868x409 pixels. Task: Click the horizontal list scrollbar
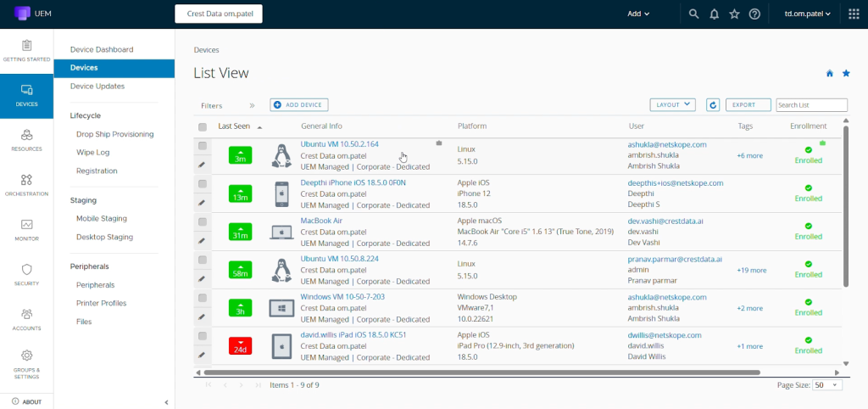click(x=481, y=373)
